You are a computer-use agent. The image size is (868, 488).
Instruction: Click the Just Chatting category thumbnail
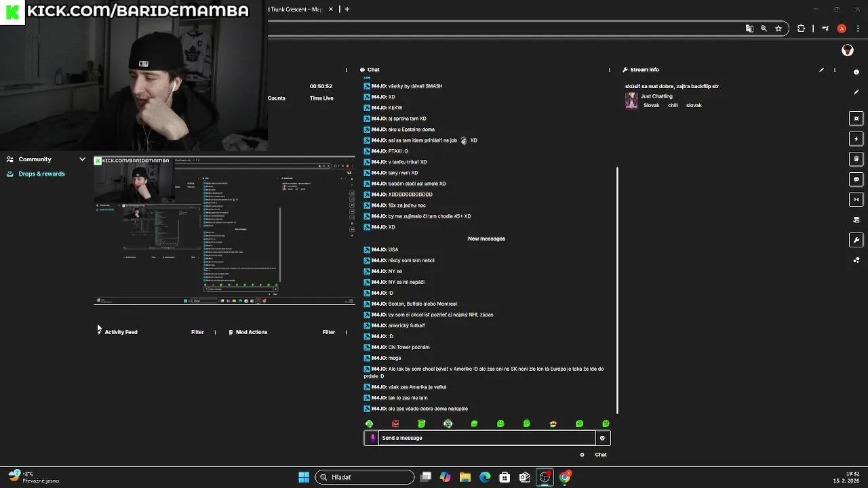click(x=631, y=100)
